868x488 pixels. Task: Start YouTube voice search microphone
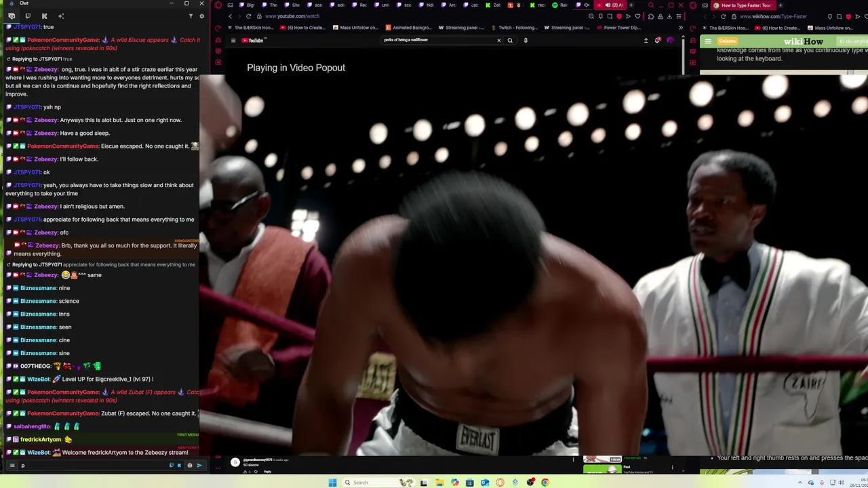click(x=526, y=40)
